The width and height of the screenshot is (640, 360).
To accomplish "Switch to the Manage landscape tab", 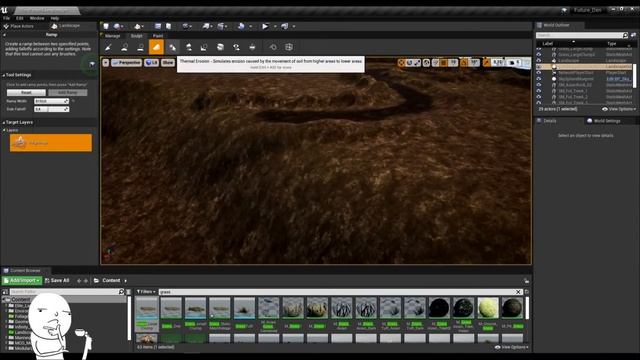I will 112,36.
